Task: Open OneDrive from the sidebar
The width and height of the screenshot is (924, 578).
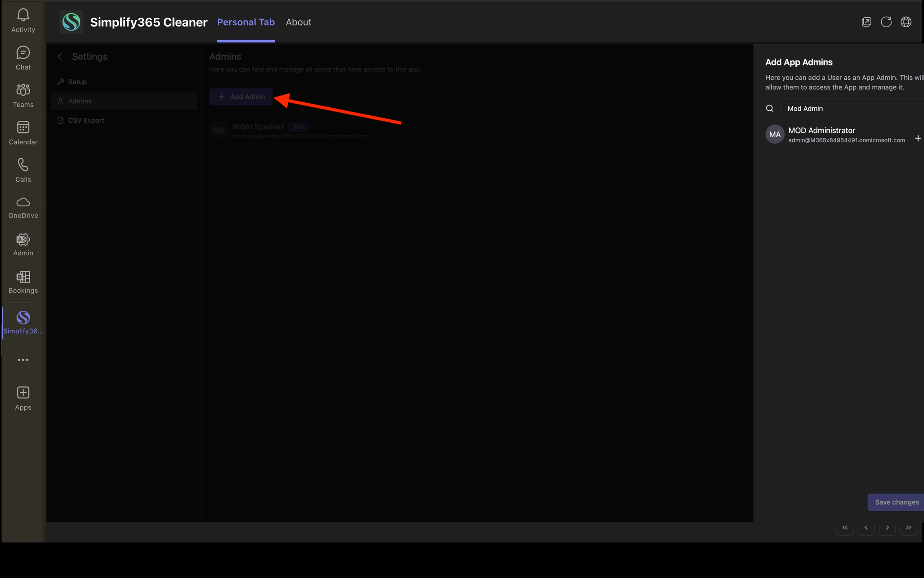Action: click(x=23, y=208)
